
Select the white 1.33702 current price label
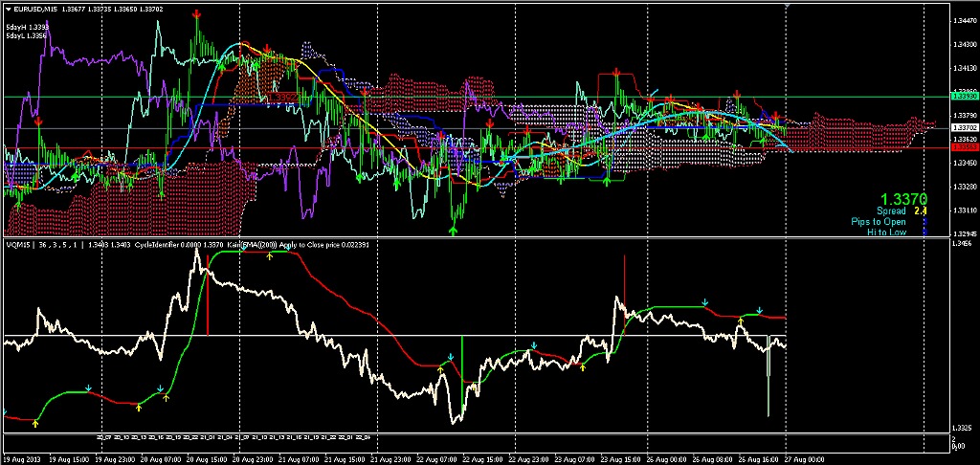(965, 127)
